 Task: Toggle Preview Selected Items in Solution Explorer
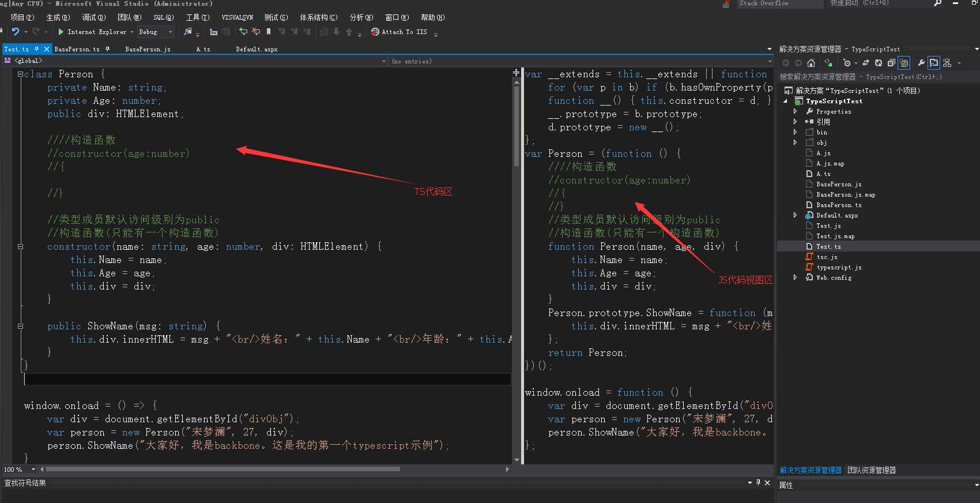[x=934, y=63]
